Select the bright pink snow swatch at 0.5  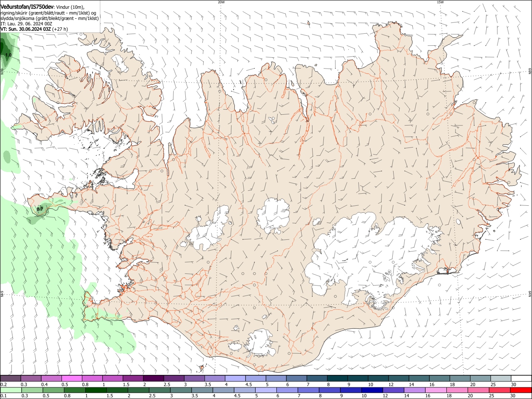[71, 379]
